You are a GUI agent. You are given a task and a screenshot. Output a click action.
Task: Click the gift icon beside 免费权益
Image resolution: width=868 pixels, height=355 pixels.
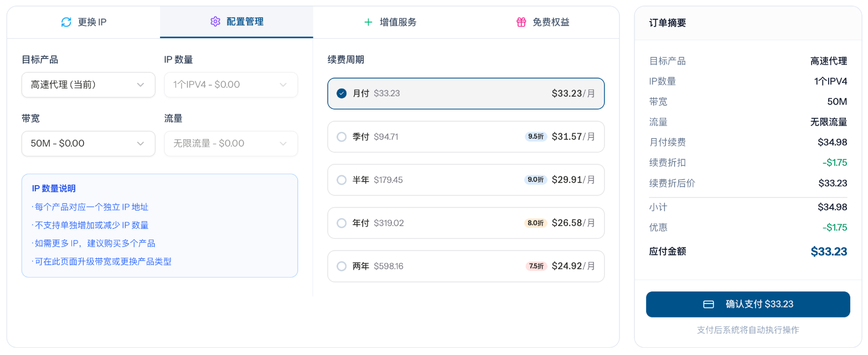[521, 22]
